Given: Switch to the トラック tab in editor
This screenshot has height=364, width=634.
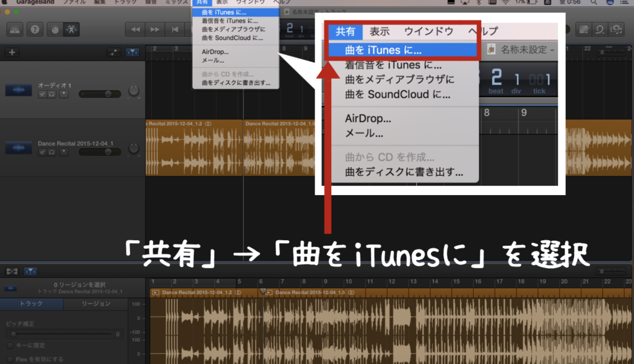Looking at the screenshot, I should point(32,304).
